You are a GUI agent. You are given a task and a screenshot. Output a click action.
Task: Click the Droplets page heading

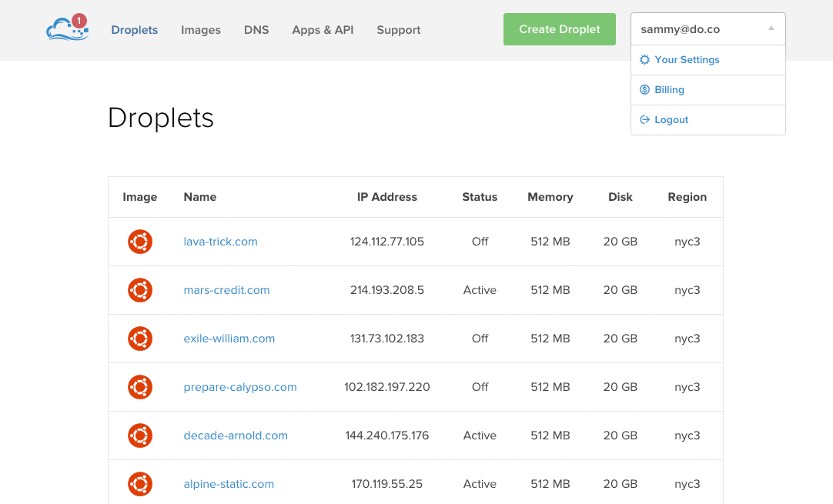[160, 118]
